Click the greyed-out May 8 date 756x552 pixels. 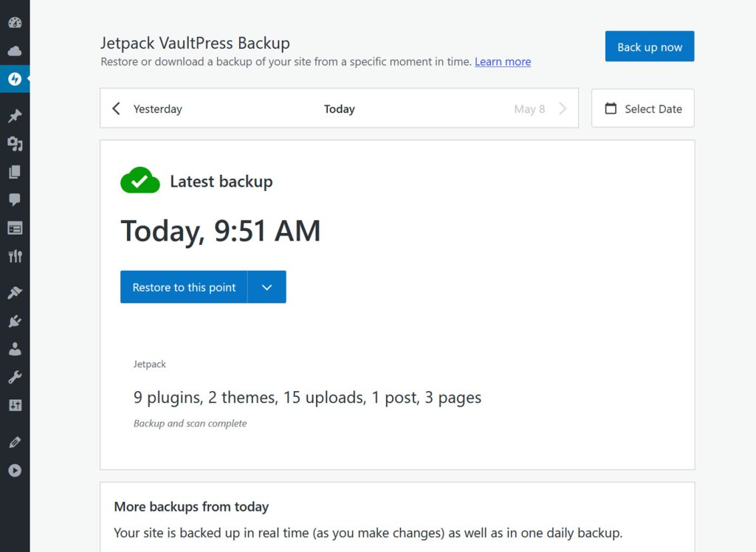click(529, 109)
